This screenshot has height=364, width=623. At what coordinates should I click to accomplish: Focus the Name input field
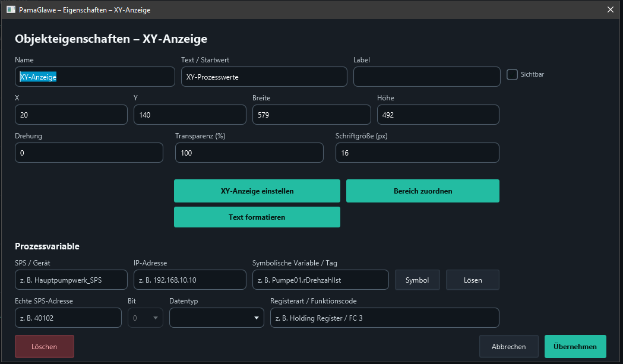[95, 77]
